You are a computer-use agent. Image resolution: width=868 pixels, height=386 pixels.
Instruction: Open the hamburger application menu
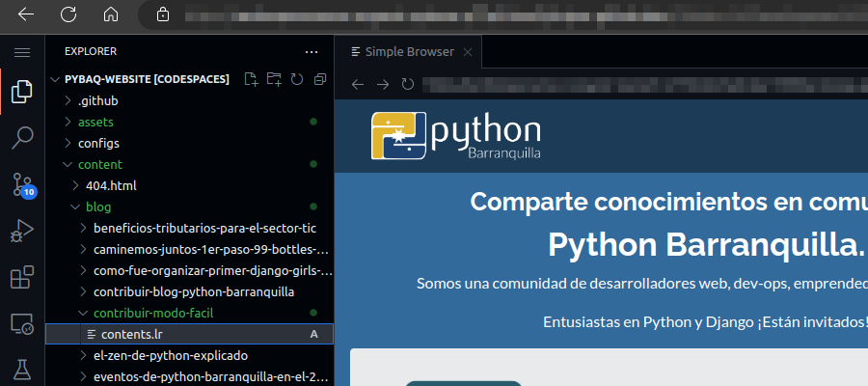pyautogui.click(x=22, y=53)
